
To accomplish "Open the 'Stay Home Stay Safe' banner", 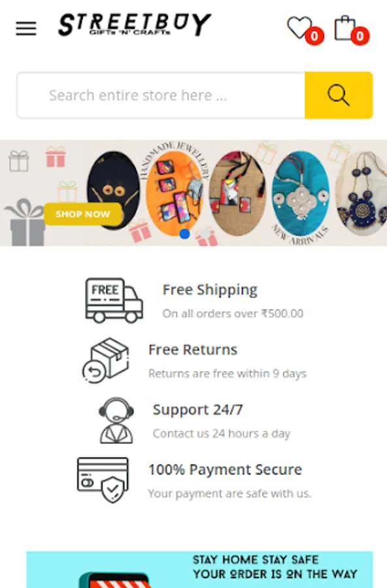I will pyautogui.click(x=199, y=570).
